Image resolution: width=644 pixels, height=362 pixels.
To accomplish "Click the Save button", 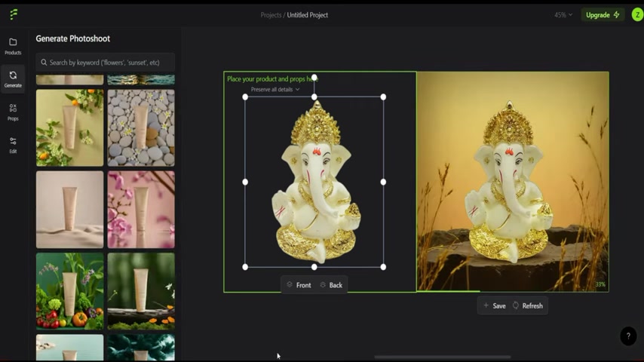I will click(495, 305).
